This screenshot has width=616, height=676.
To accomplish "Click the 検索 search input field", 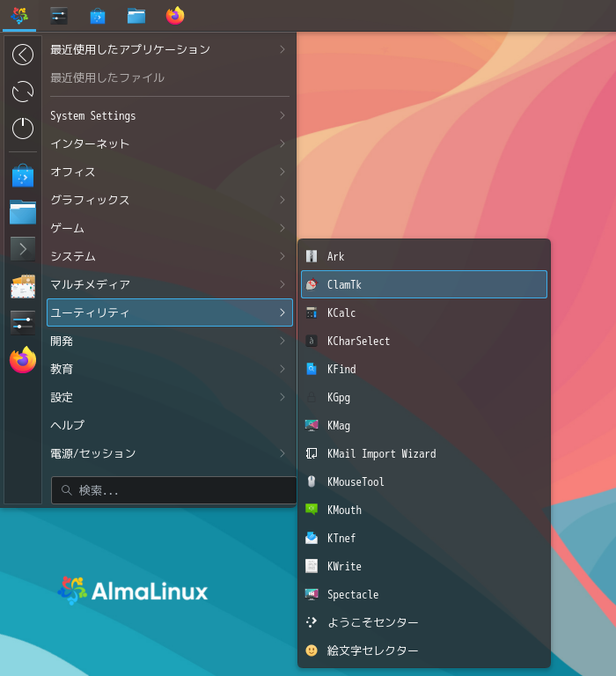I will (173, 490).
